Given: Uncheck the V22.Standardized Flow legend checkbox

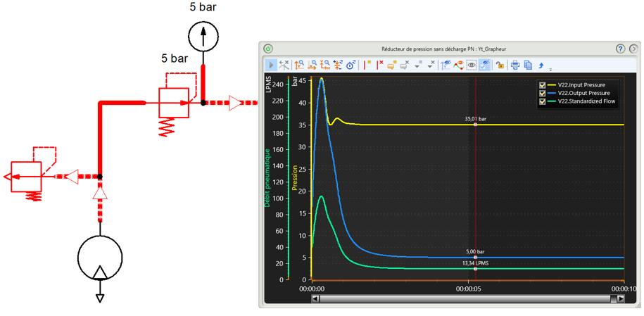Looking at the screenshot, I should pyautogui.click(x=542, y=101).
